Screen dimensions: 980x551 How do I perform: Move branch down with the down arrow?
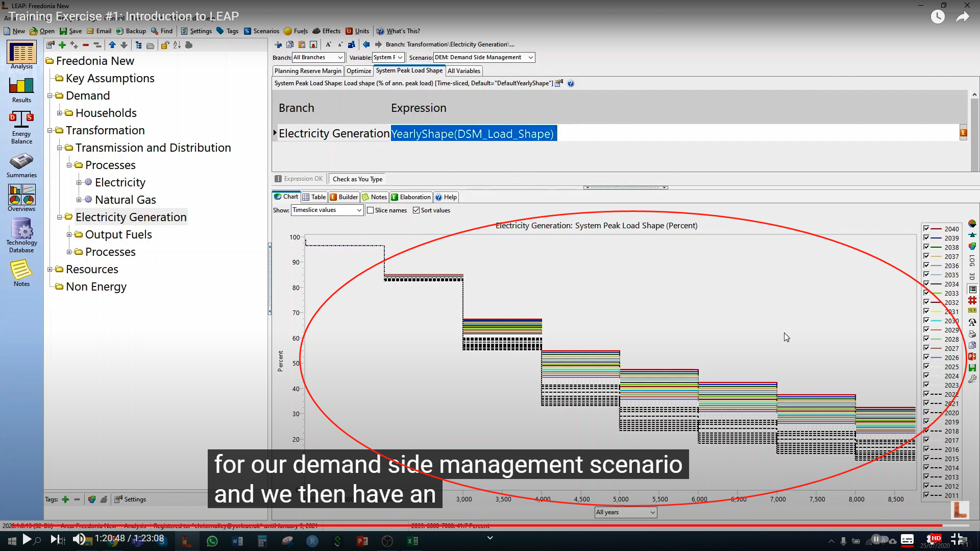[x=124, y=45]
